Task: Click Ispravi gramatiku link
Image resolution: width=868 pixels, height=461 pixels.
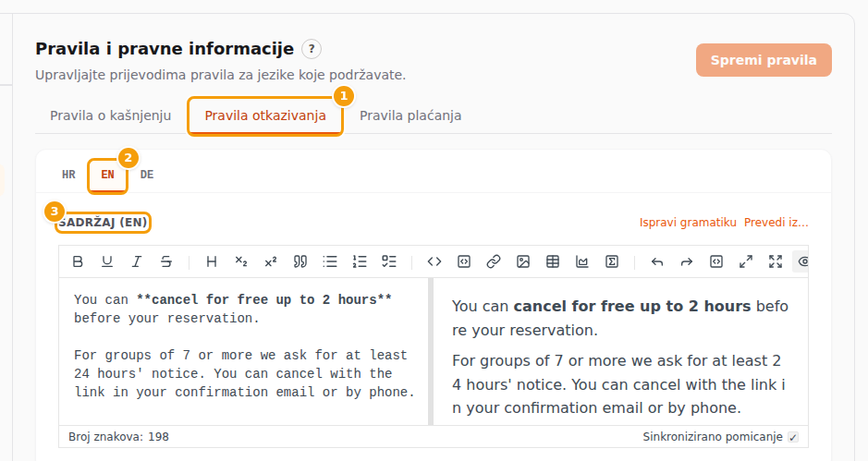Action: point(688,223)
